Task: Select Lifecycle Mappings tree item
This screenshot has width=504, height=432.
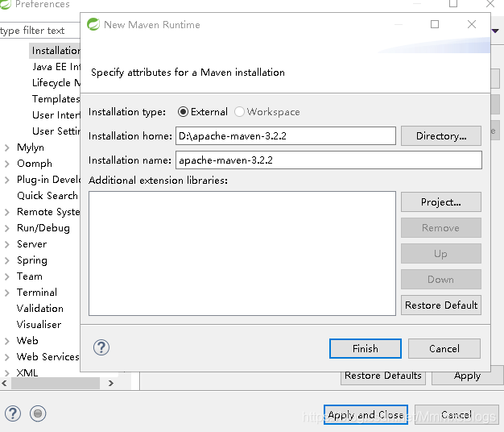Action: coord(56,83)
